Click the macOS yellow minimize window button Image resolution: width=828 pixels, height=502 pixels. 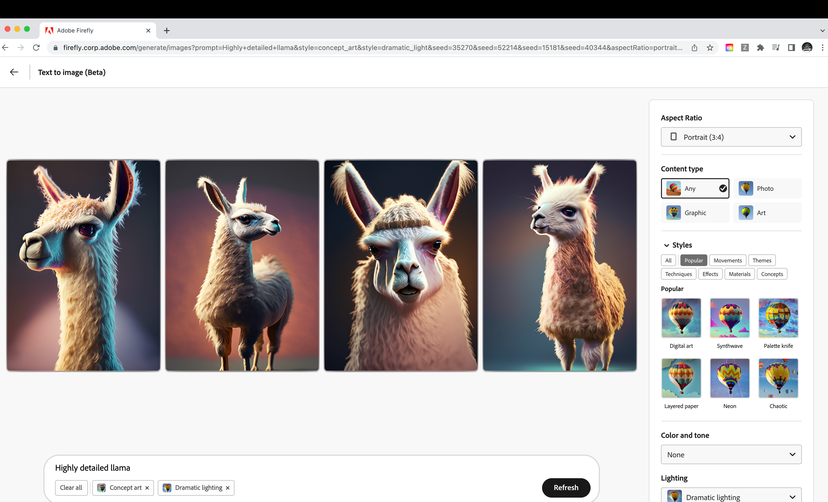pos(17,29)
